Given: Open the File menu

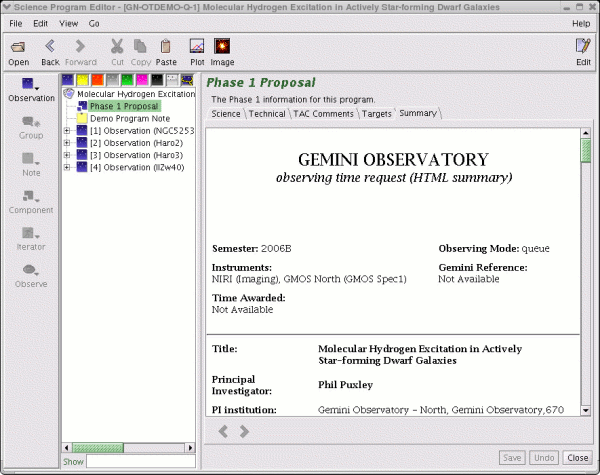Looking at the screenshot, I should 16,24.
